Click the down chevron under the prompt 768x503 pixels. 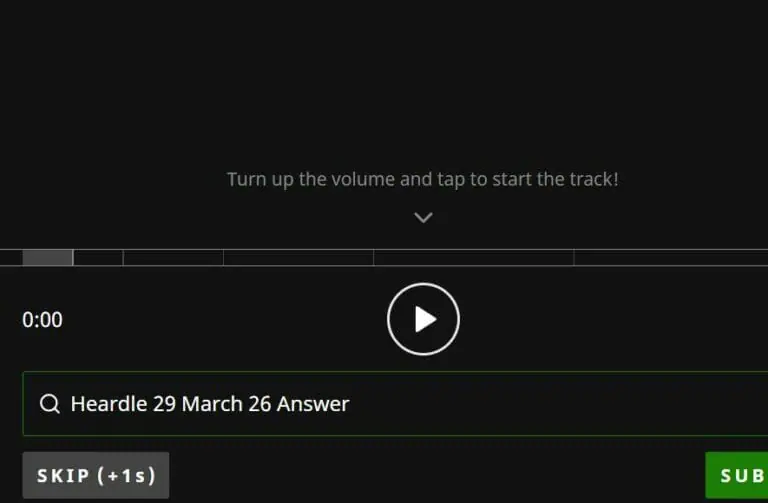423,217
